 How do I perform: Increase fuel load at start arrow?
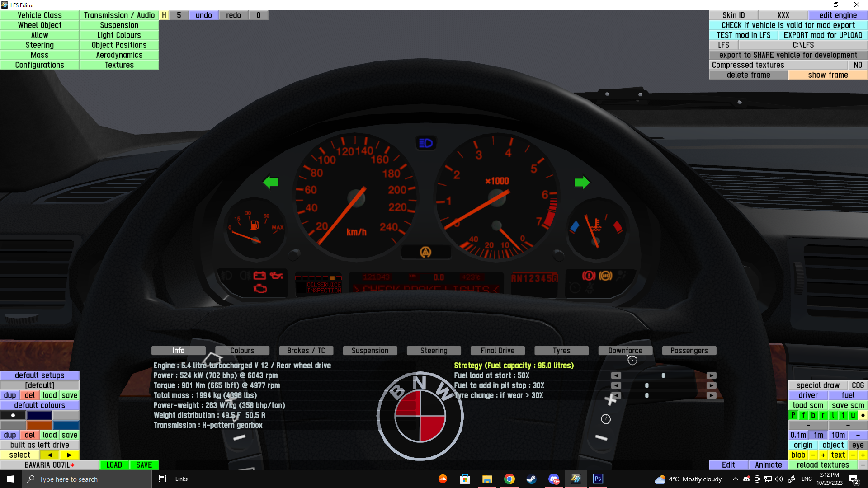tap(711, 375)
